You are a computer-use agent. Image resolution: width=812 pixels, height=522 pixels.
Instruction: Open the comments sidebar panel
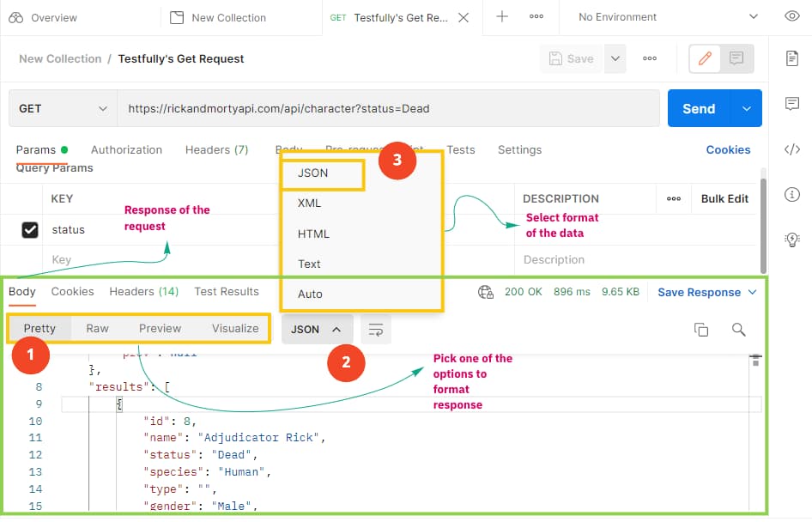(791, 104)
